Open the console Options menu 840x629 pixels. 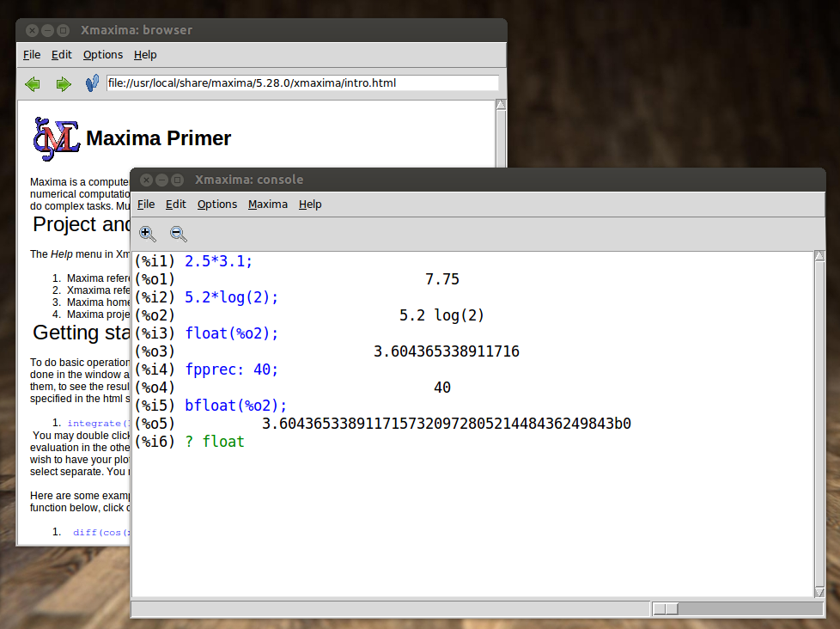[216, 204]
